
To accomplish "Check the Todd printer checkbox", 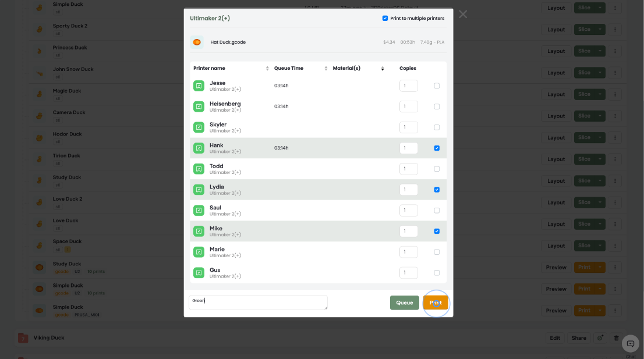I will (x=437, y=169).
